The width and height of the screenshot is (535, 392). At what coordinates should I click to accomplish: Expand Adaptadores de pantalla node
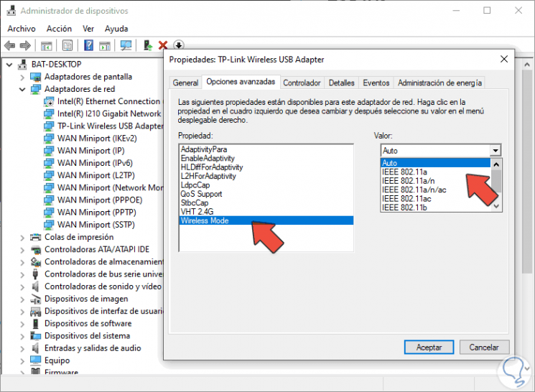[22, 78]
